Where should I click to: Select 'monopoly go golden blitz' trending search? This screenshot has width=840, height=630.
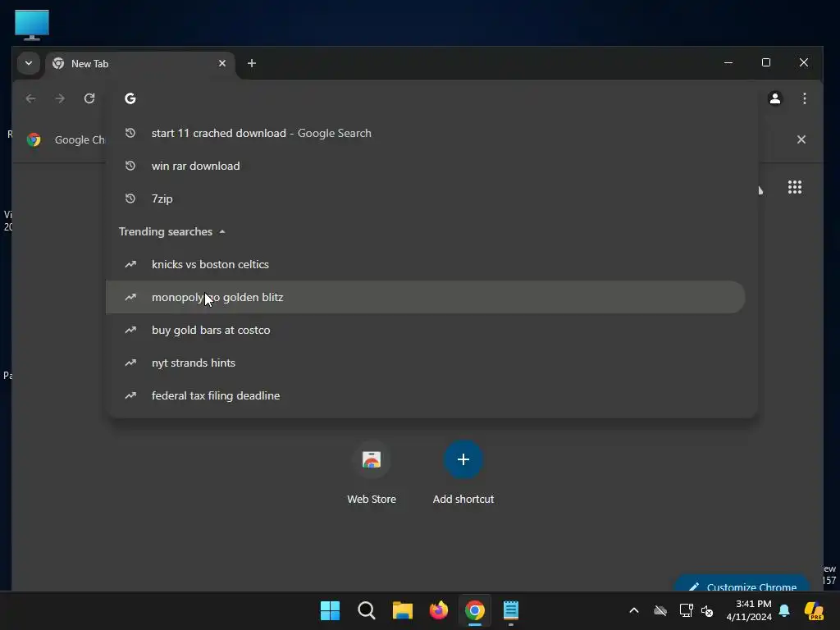click(x=426, y=297)
